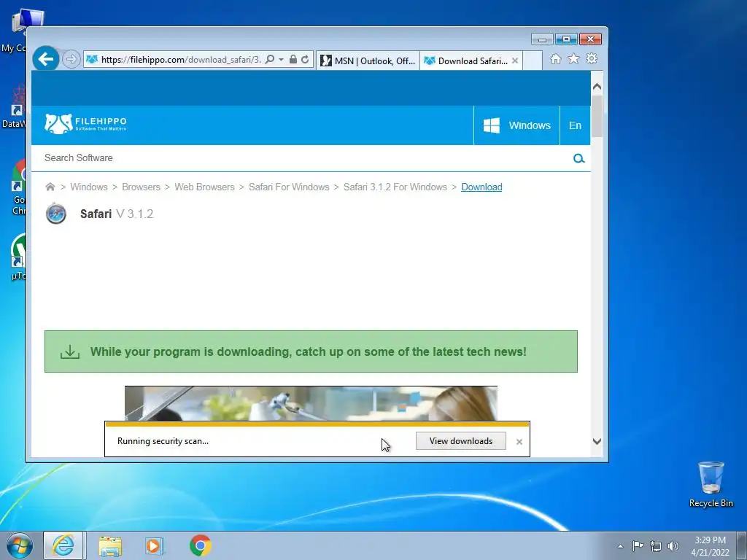Click the home icon in breadcrumb
The image size is (747, 560).
pos(50,187)
